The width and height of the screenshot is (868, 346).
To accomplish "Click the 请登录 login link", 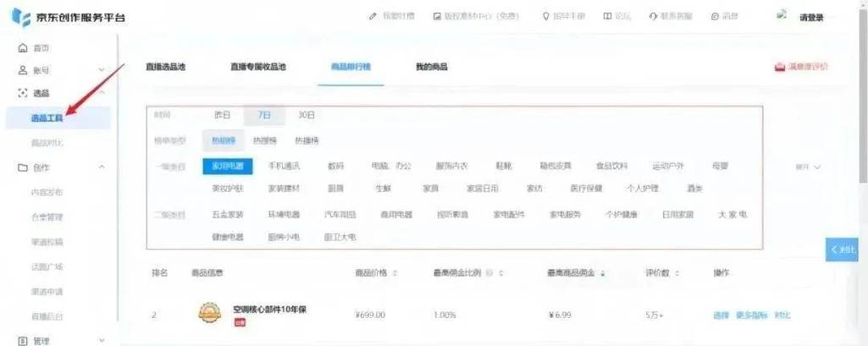I will [811, 18].
